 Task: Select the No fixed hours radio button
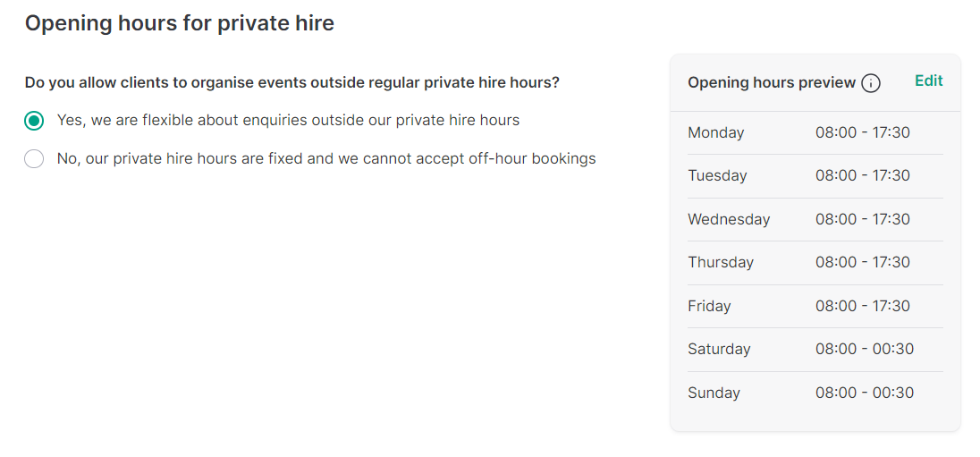[x=34, y=159]
